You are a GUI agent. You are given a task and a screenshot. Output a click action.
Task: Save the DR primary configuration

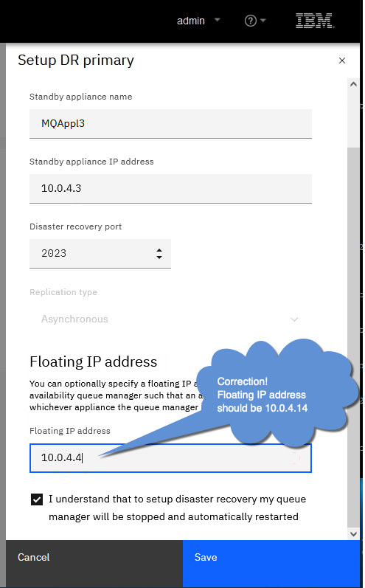point(271,557)
